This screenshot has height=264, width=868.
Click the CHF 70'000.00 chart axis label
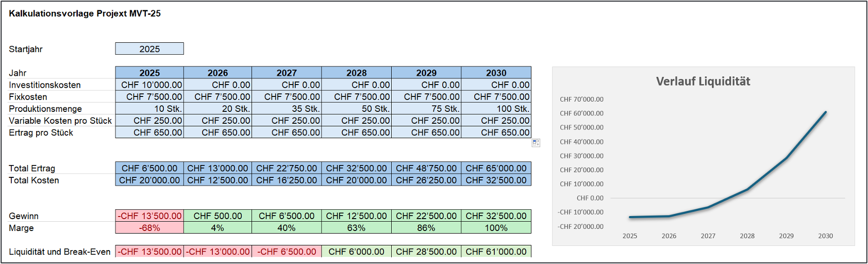point(581,100)
